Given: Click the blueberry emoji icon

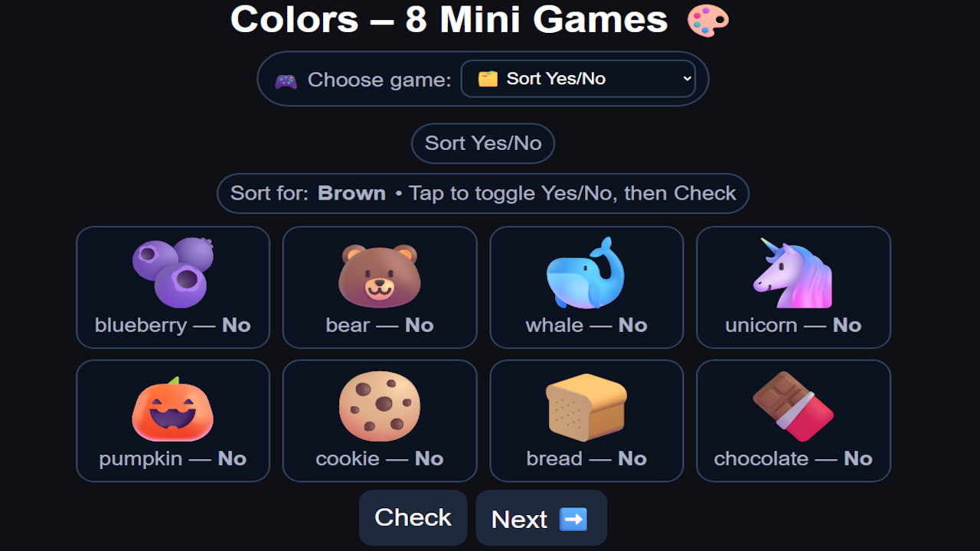Looking at the screenshot, I should [173, 272].
